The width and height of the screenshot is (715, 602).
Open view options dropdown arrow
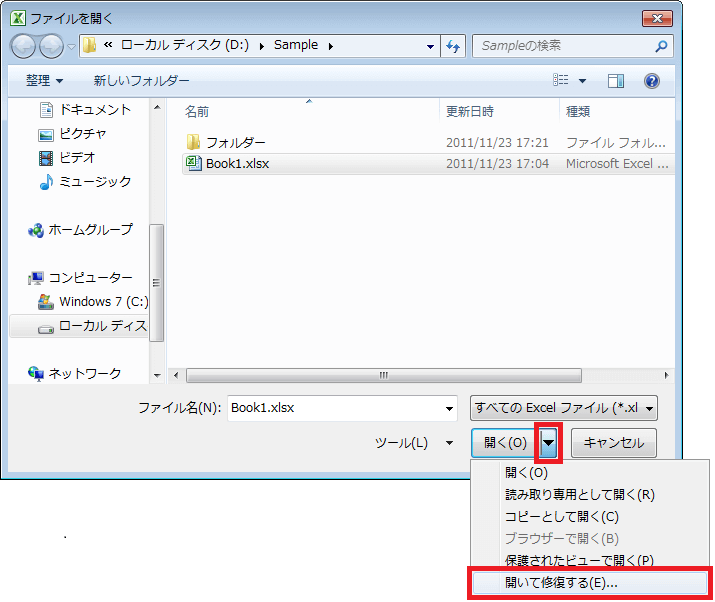pyautogui.click(x=582, y=81)
